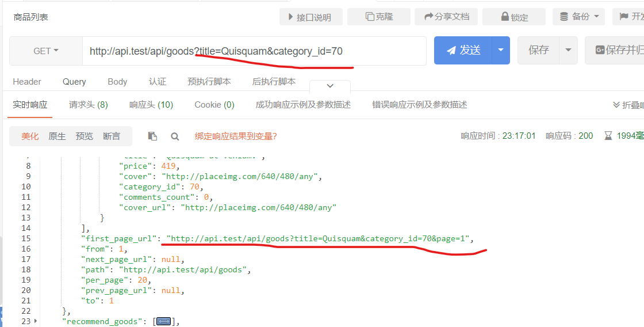Click the "per_page": 20 line
The height and width of the screenshot is (327, 644).
pos(116,280)
